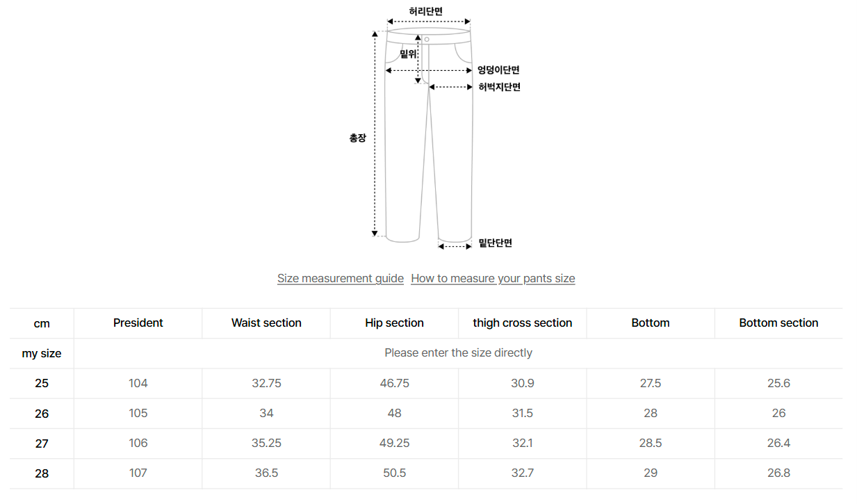Select the Bottom section column header
The width and height of the screenshot is (857, 504).
[778, 323]
